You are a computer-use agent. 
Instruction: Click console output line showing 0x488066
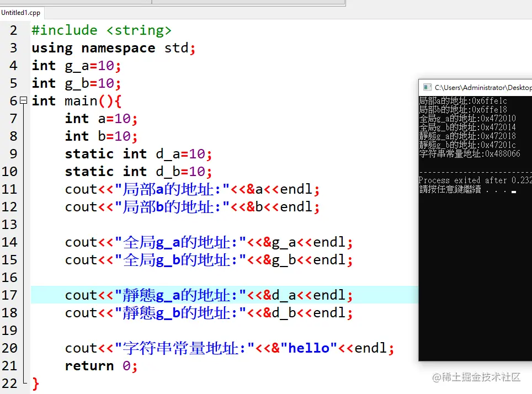[470, 154]
